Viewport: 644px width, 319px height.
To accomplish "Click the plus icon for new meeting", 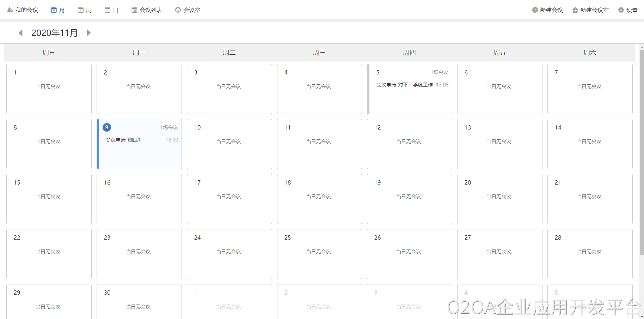I will tap(535, 10).
